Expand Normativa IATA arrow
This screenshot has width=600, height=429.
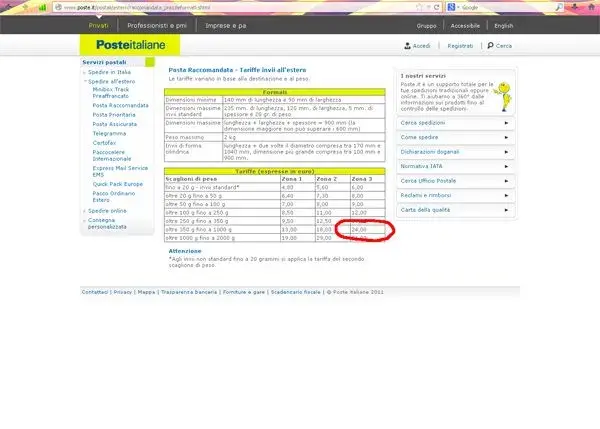pyautogui.click(x=506, y=166)
